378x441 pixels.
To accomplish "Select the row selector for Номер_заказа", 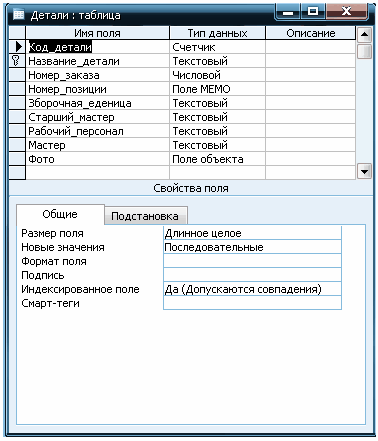I will 17,75.
